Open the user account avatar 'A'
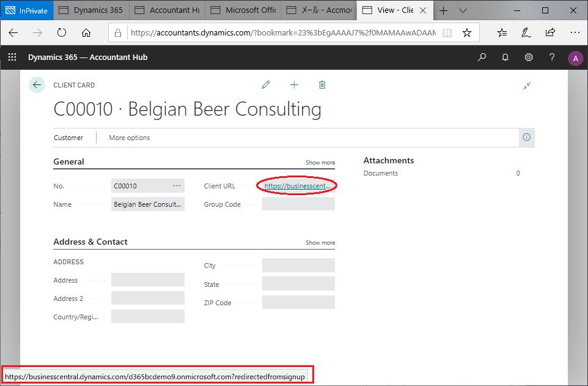This screenshot has height=386, width=588. click(575, 58)
